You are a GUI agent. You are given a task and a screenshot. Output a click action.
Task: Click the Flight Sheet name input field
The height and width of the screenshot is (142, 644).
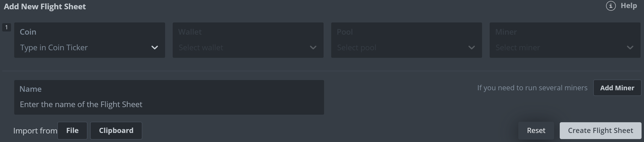click(x=169, y=104)
